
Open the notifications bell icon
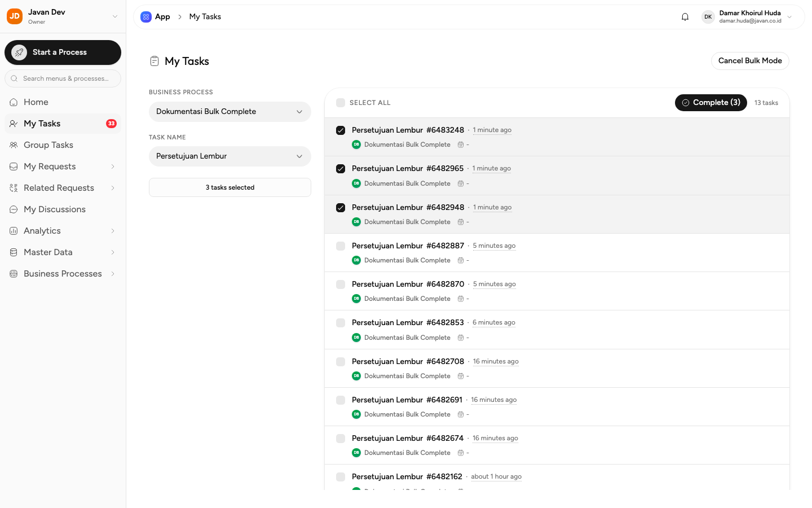pyautogui.click(x=685, y=17)
